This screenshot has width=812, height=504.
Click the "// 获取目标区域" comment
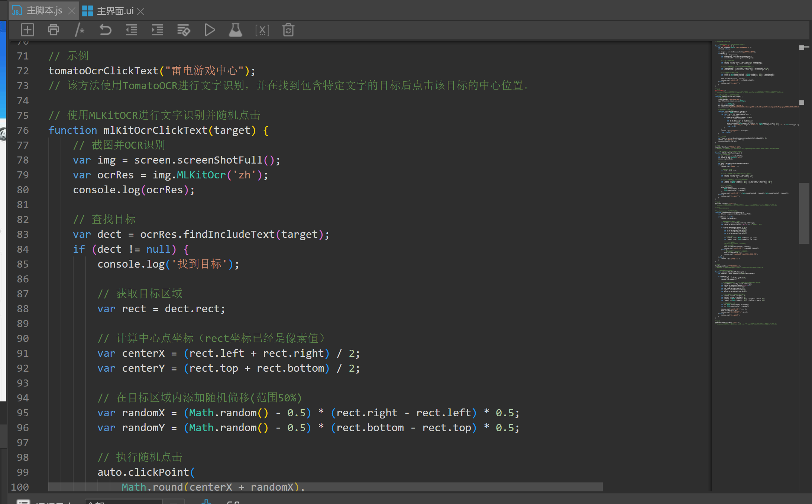(x=140, y=294)
